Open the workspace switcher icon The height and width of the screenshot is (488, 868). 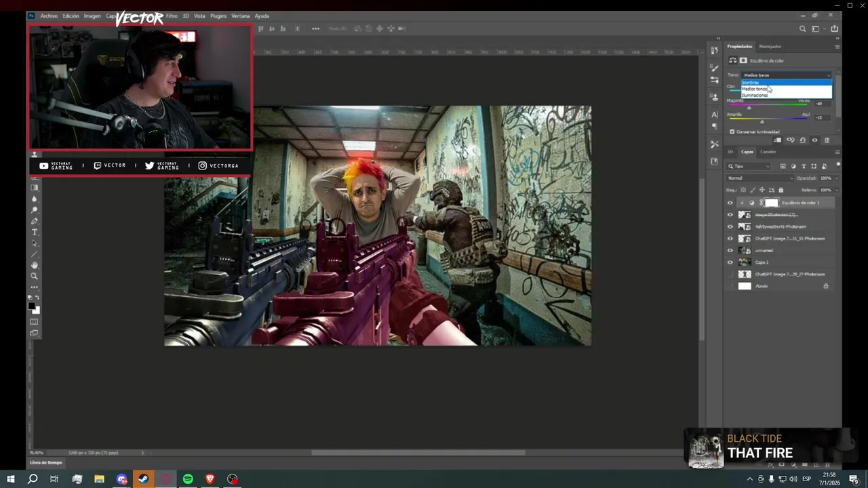click(x=816, y=28)
